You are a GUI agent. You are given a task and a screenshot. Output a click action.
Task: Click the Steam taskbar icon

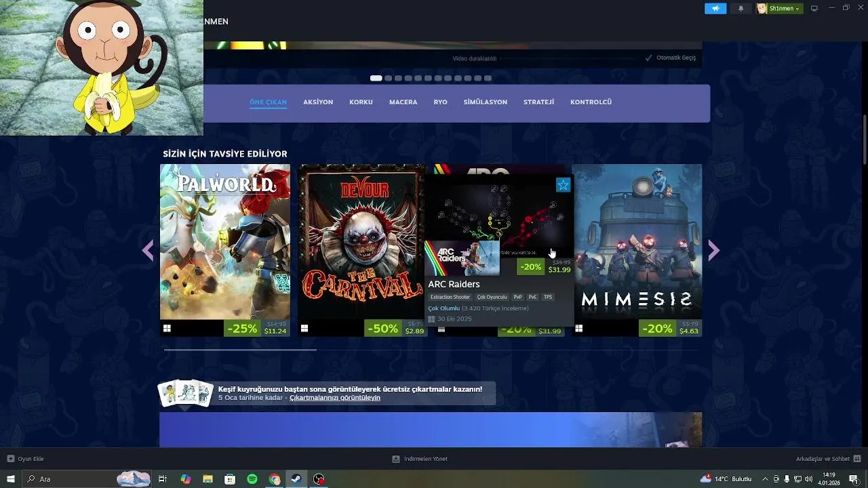click(x=296, y=479)
